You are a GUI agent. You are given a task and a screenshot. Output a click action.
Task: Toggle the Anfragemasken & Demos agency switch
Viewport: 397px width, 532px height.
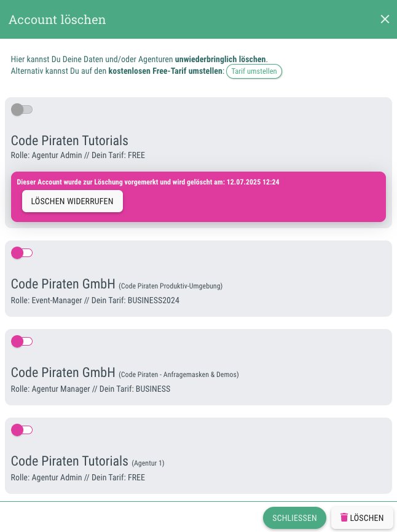coord(22,341)
